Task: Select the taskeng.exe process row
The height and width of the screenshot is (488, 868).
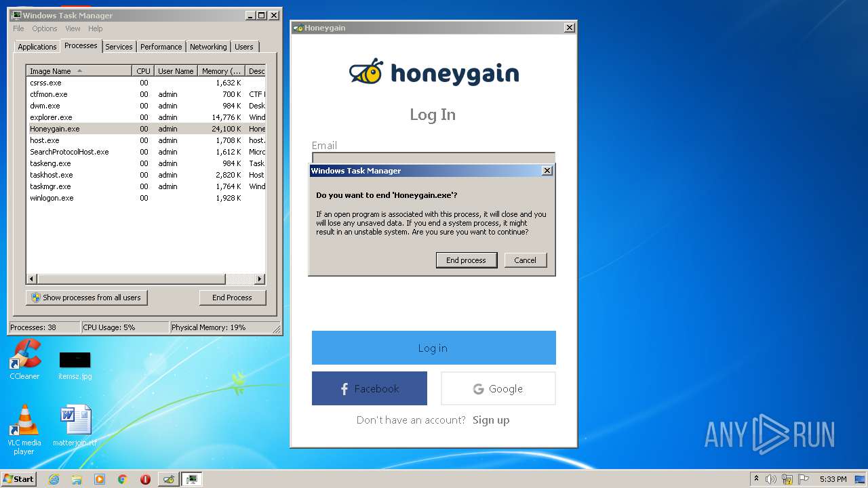Action: (146, 163)
